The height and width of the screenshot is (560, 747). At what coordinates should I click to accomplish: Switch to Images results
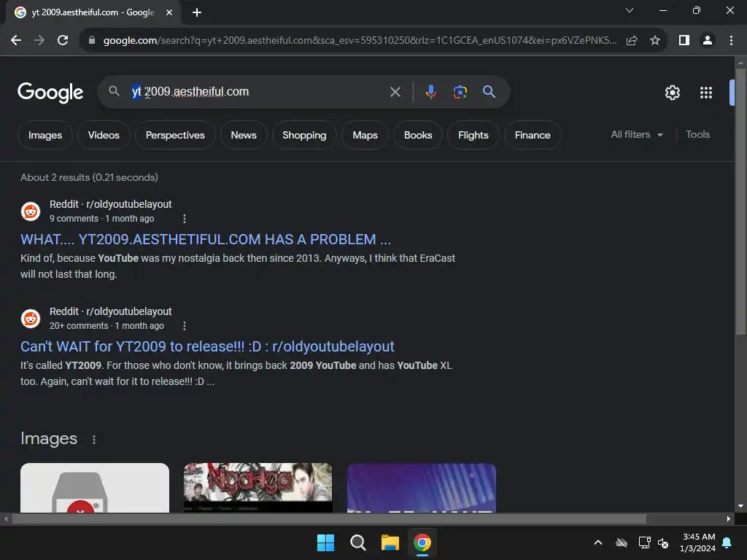45,135
